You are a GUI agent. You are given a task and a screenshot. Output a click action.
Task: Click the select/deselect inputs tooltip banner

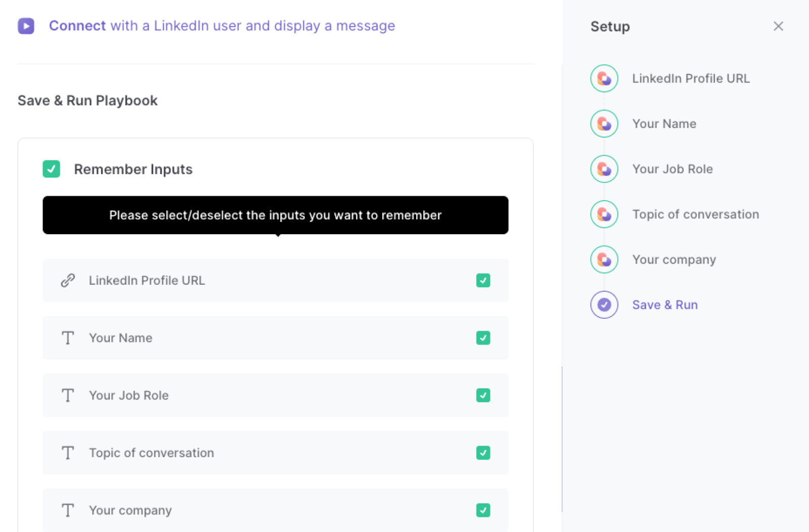coord(275,215)
